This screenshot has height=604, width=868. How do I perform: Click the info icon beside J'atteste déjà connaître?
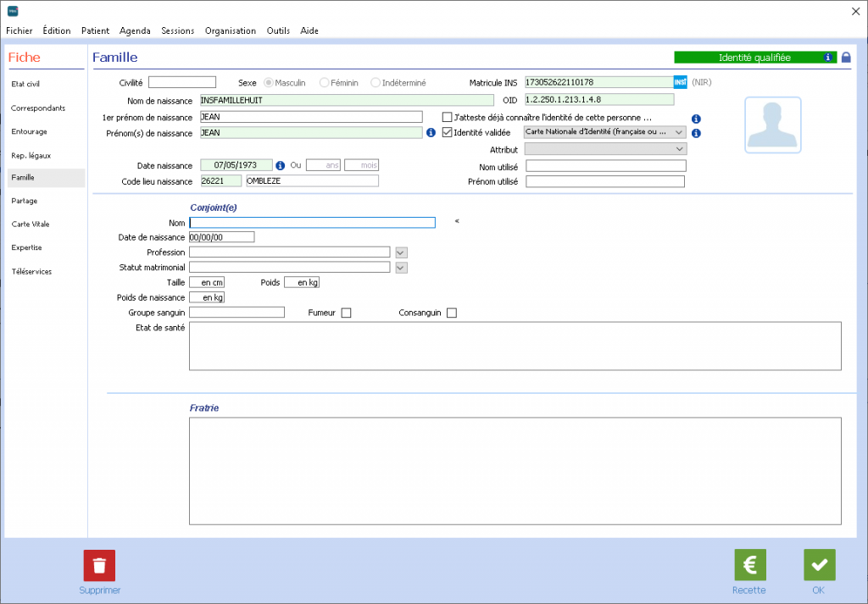[x=696, y=119]
